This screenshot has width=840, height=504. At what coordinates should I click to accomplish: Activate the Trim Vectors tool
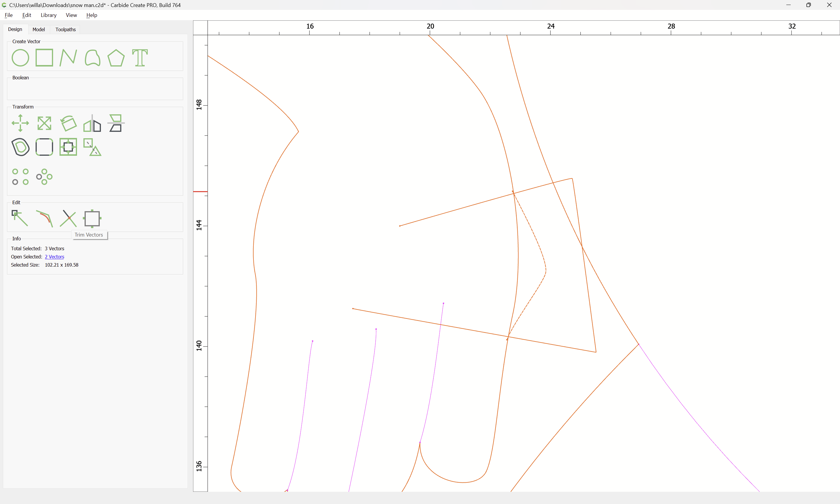click(x=68, y=218)
